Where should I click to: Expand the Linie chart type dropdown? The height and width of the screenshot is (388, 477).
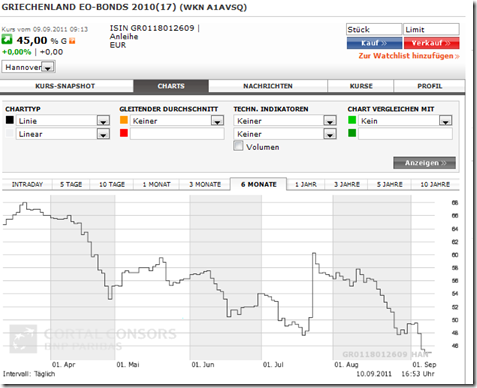point(63,120)
